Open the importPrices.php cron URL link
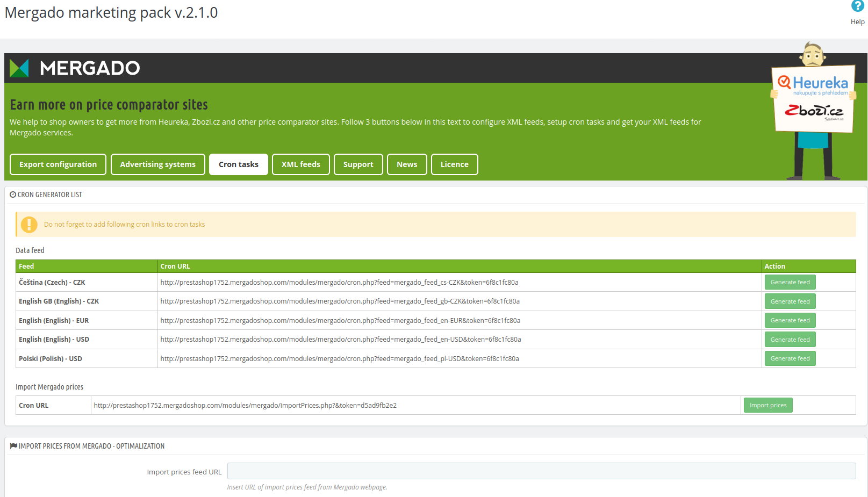 (245, 405)
